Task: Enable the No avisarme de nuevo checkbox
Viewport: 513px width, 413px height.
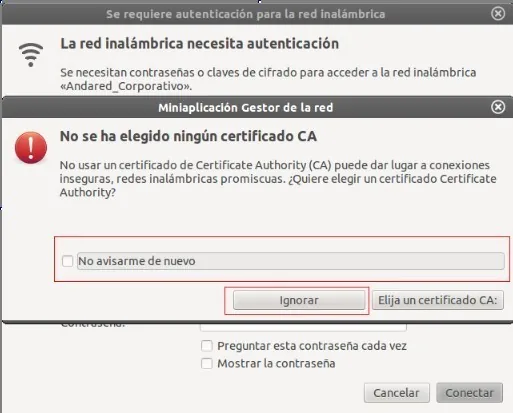Action: [x=68, y=261]
